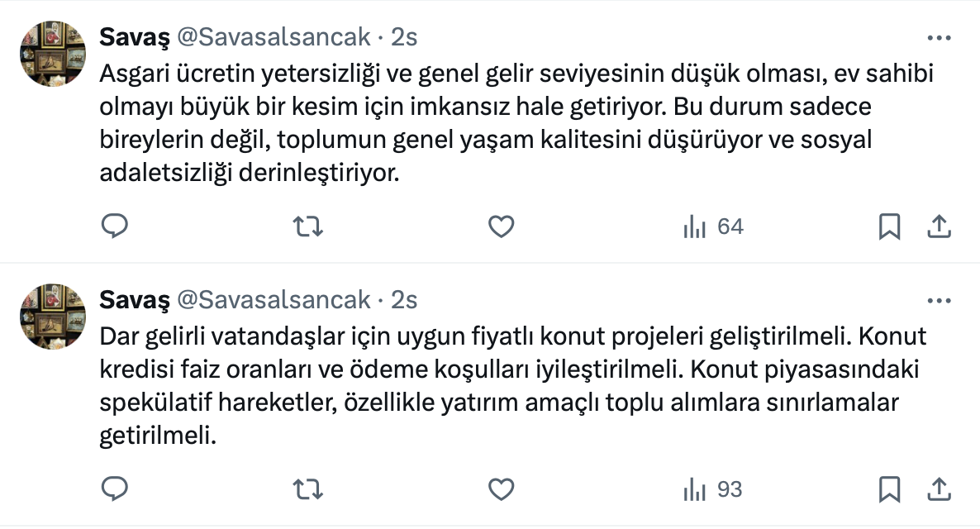
Task: Retweet the minimum wage tweet
Action: (308, 226)
